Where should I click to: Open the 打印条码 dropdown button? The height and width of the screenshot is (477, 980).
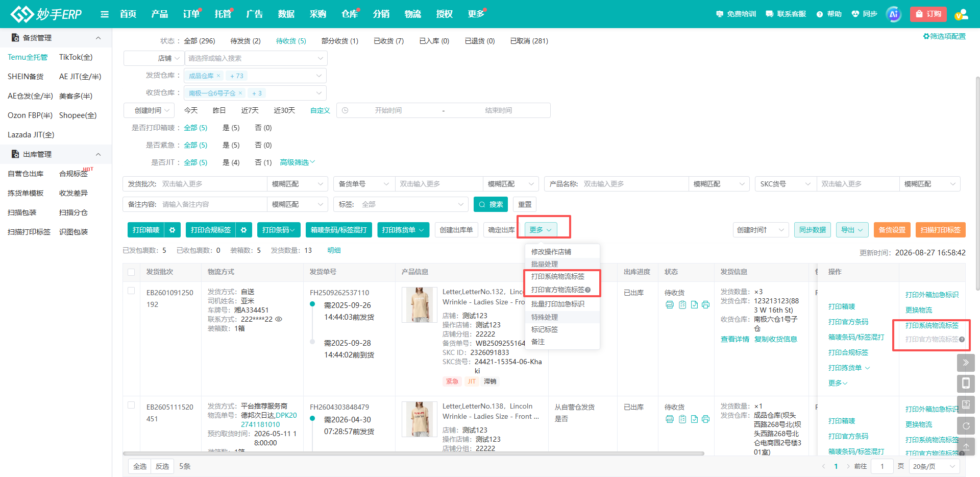tap(278, 230)
